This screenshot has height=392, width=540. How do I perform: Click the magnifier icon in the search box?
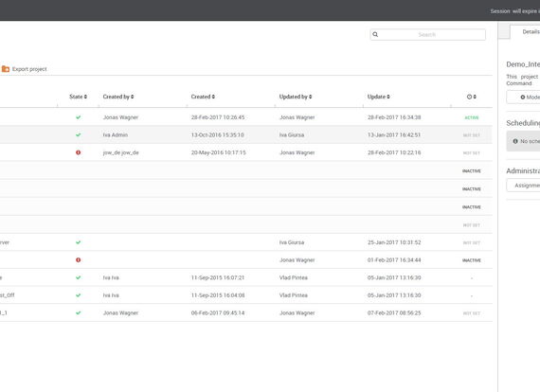pyautogui.click(x=375, y=34)
